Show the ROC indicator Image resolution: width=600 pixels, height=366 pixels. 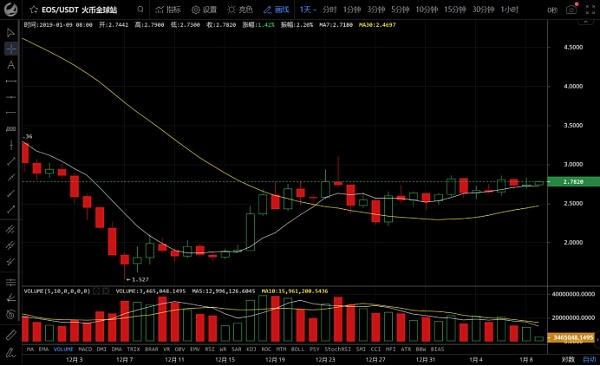pyautogui.click(x=266, y=349)
